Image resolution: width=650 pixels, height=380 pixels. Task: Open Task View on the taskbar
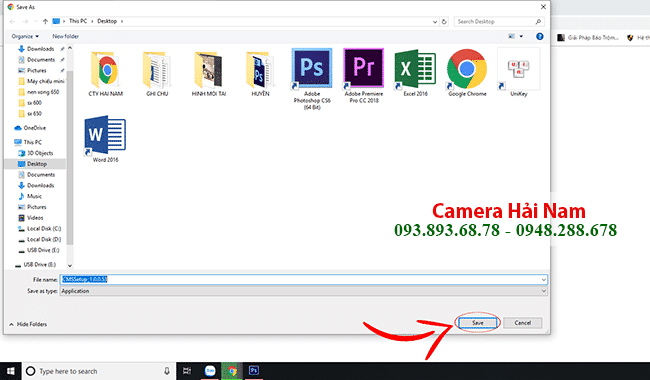pos(187,371)
